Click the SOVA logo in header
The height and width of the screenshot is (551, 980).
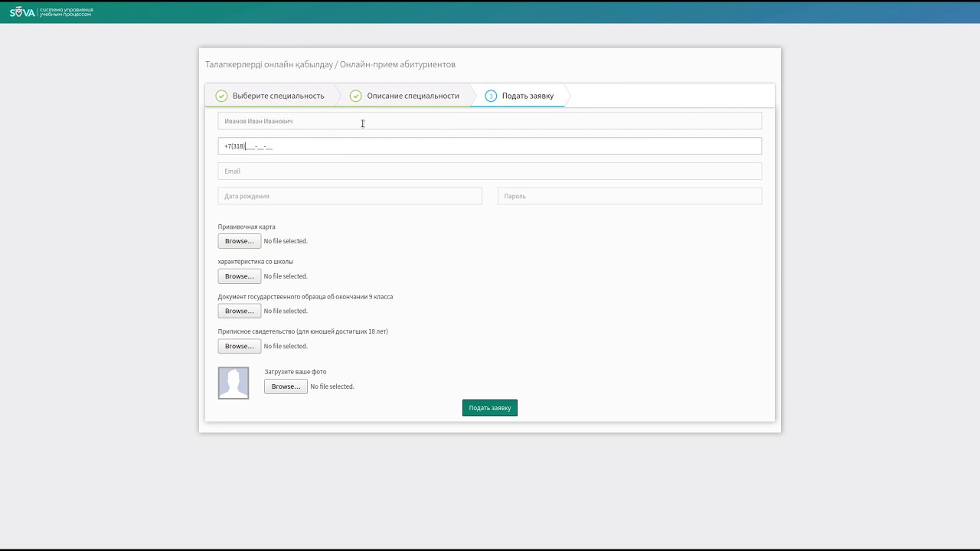[51, 12]
